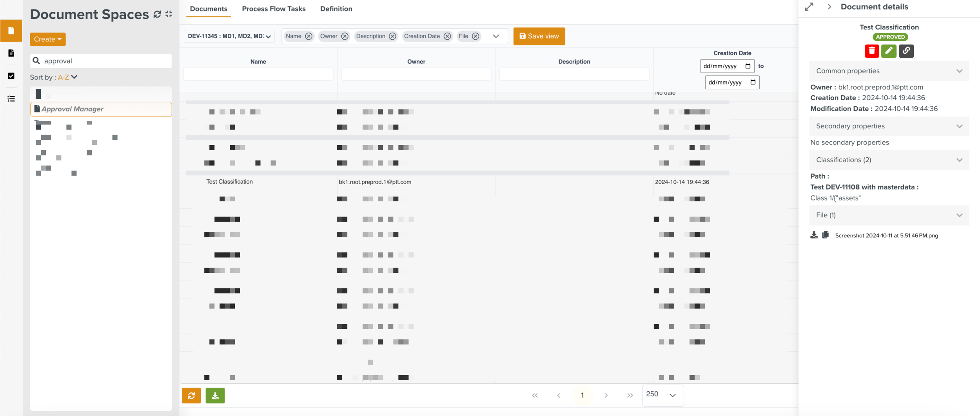Delete the document with red trash button
The image size is (980, 416).
872,51
